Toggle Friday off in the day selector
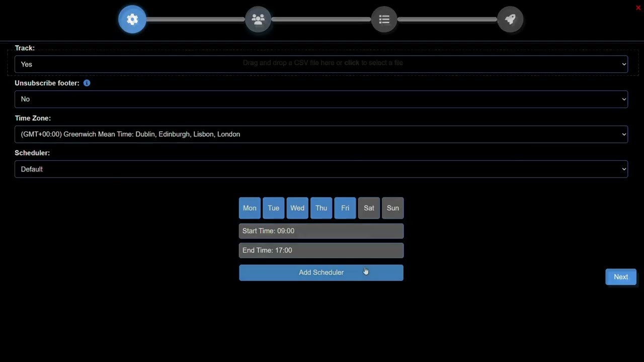The image size is (644, 362). click(x=345, y=208)
